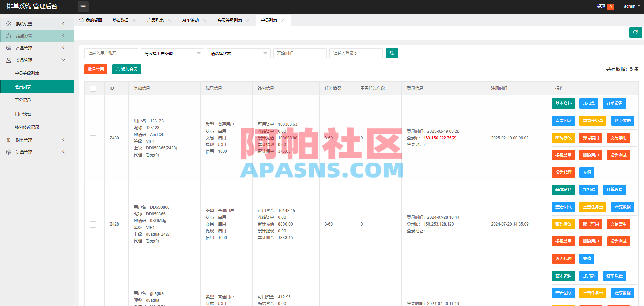Switch to the APP滚动 tab
The image size is (644, 306).
(190, 20)
